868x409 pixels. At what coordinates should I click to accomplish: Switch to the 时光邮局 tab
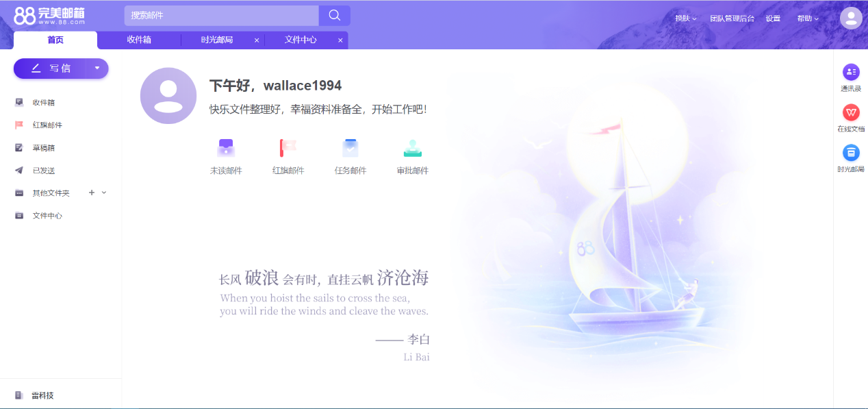(217, 40)
